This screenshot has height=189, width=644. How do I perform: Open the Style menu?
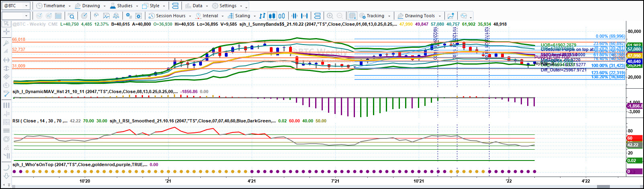[x=153, y=6]
